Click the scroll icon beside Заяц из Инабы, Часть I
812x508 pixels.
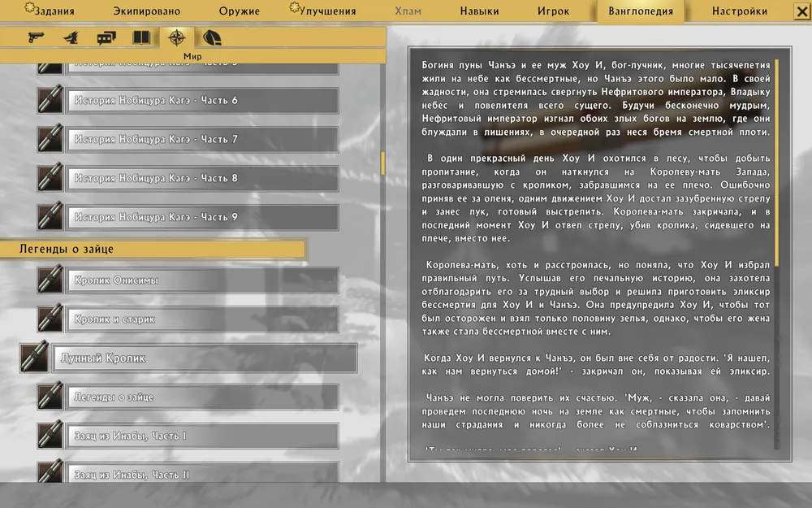[50, 435]
